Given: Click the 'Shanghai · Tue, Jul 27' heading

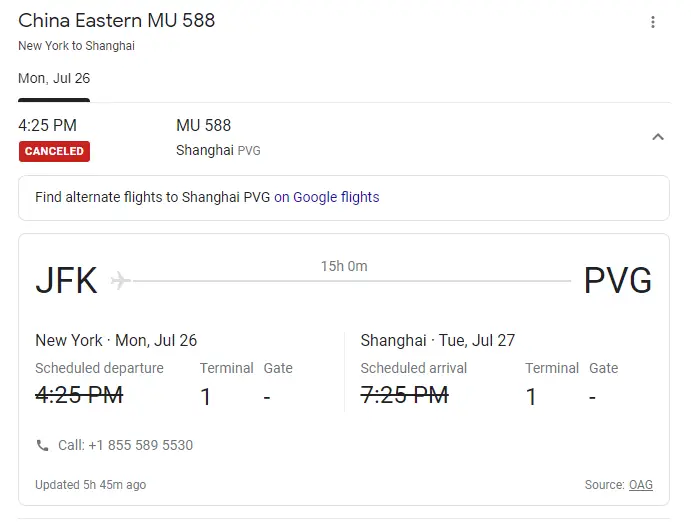Looking at the screenshot, I should (437, 341).
